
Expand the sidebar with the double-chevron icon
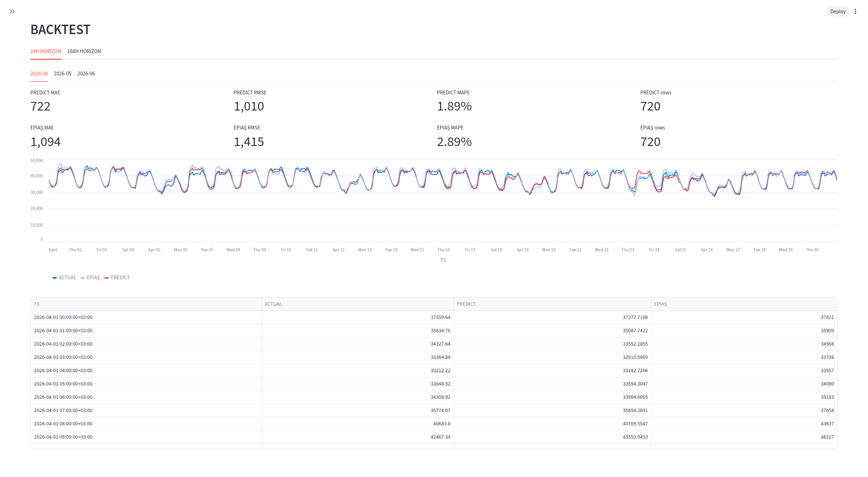click(12, 11)
